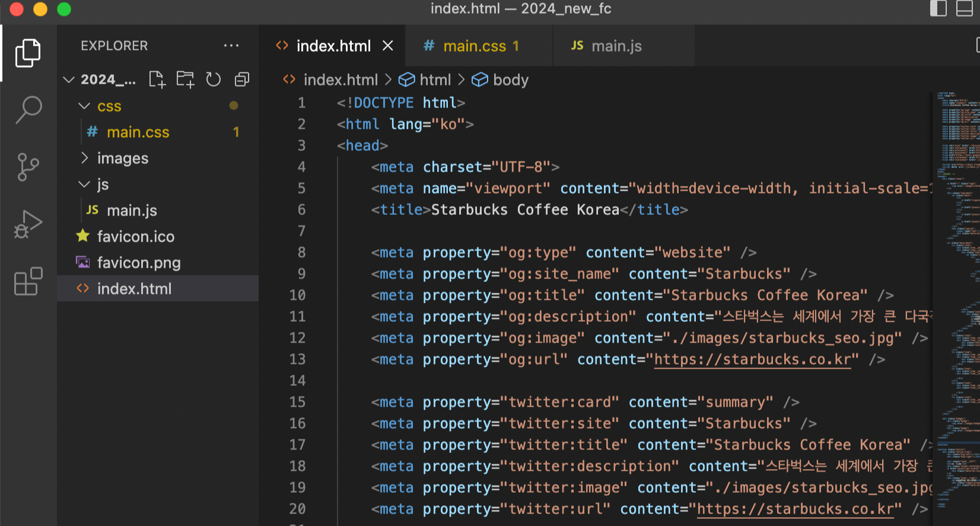The image size is (980, 526).
Task: Click the lang="ko" attribute on line 2
Action: [x=427, y=124]
